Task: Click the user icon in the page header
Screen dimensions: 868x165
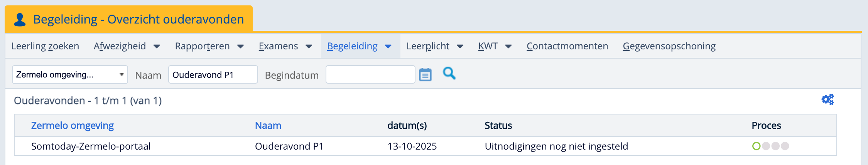Action: point(20,19)
